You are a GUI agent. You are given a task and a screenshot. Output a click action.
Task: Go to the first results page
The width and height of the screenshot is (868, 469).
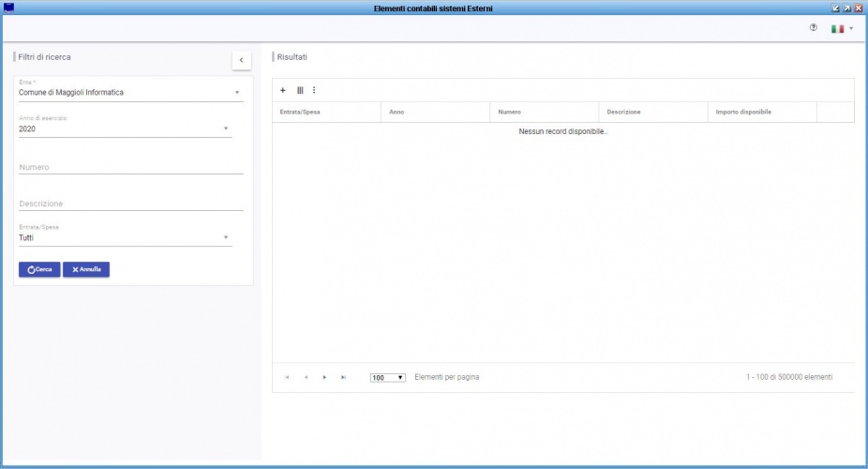287,377
